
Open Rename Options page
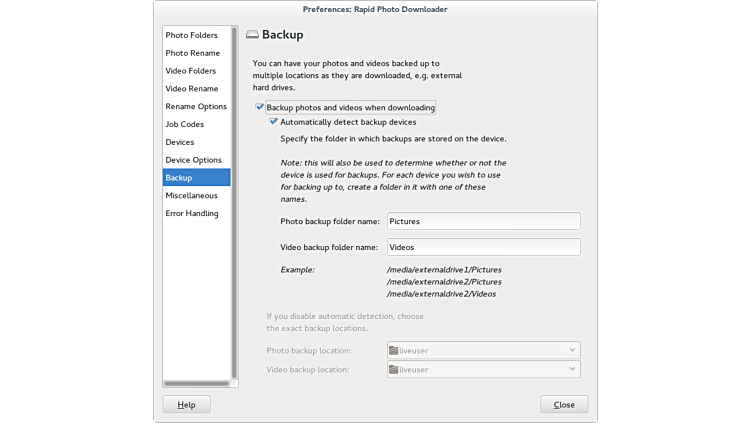[x=196, y=107]
